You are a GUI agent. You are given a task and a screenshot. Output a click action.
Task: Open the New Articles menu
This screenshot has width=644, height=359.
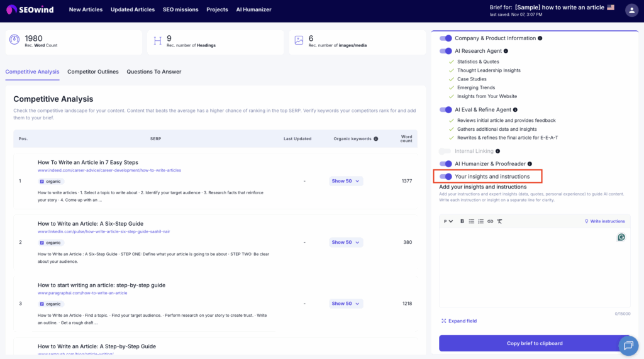coord(86,9)
